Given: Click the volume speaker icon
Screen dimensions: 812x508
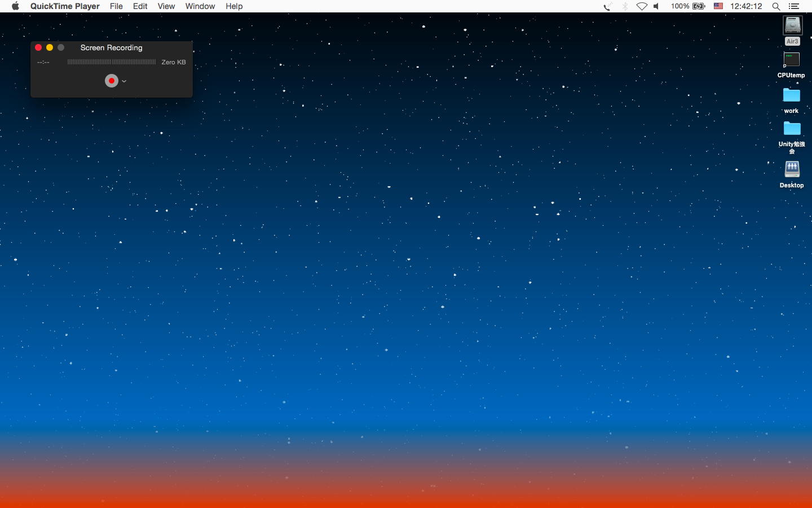Looking at the screenshot, I should [657, 6].
